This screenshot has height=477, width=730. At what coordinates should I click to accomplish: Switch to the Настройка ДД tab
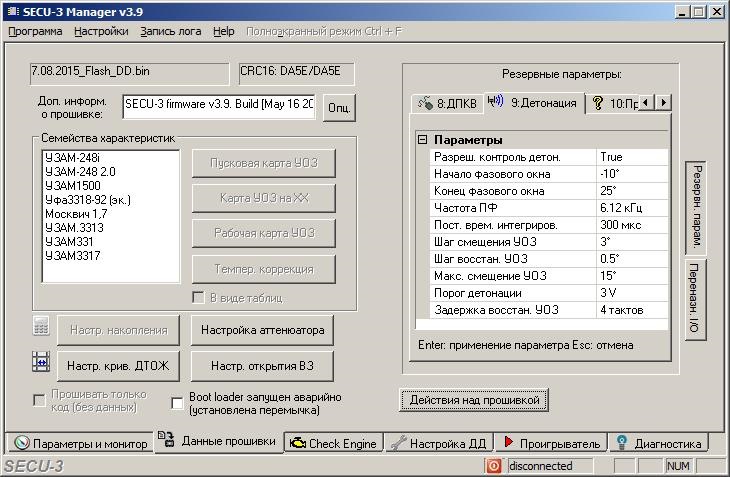click(x=439, y=443)
